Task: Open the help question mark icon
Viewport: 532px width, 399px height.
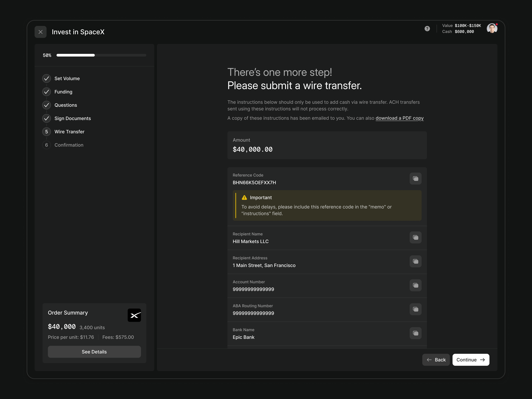Action: tap(427, 29)
